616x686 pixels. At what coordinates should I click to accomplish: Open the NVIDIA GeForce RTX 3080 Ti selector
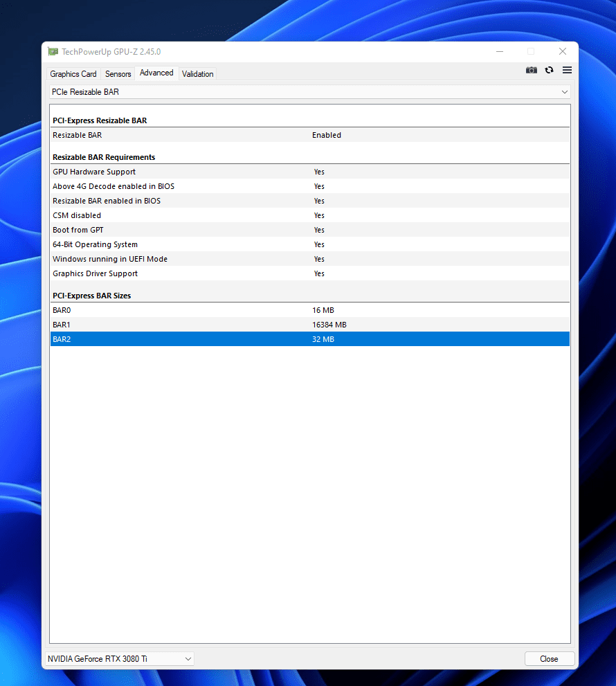(120, 658)
